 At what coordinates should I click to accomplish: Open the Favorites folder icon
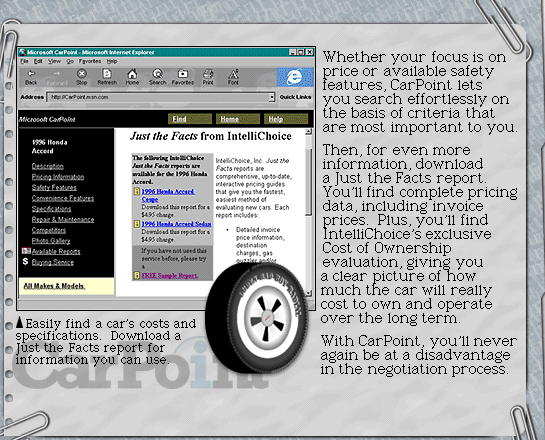click(183, 73)
